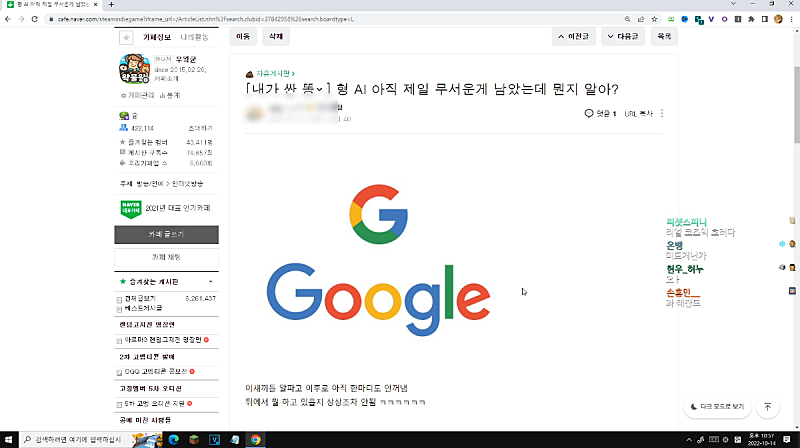Open the 5차 고멤 오디션 지원 board
This screenshot has width=800, height=448.
click(x=155, y=404)
